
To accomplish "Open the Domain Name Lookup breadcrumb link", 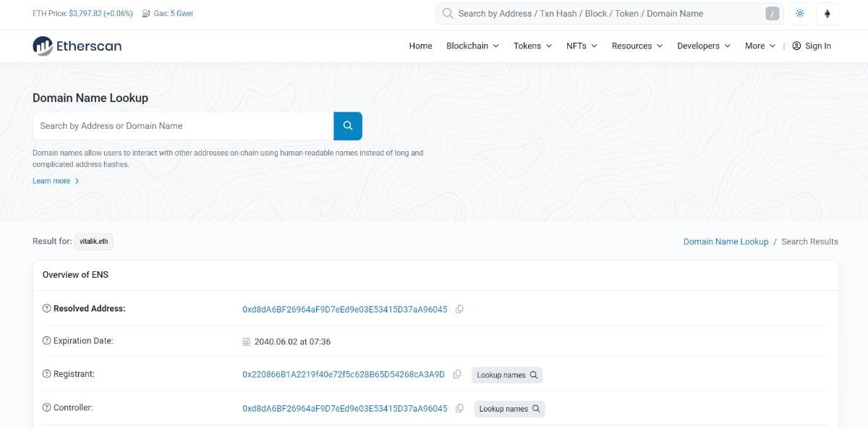I will pos(726,241).
